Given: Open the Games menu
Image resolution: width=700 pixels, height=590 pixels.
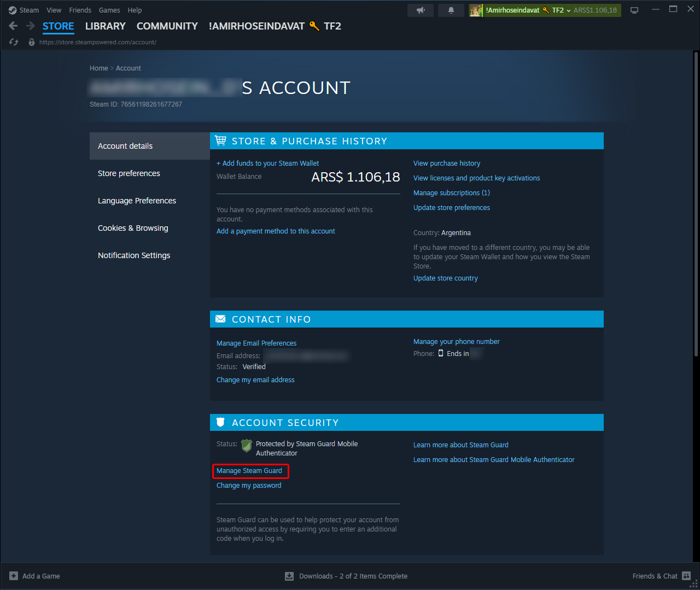Looking at the screenshot, I should coord(109,10).
